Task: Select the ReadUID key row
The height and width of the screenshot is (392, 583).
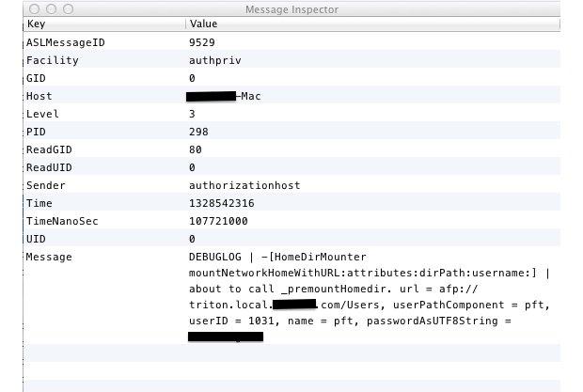Action: click(50, 167)
